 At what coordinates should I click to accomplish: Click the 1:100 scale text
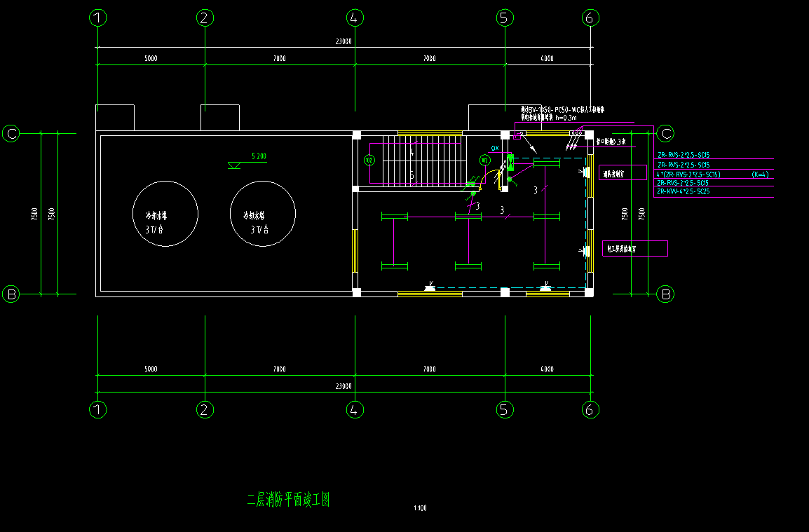[421, 508]
